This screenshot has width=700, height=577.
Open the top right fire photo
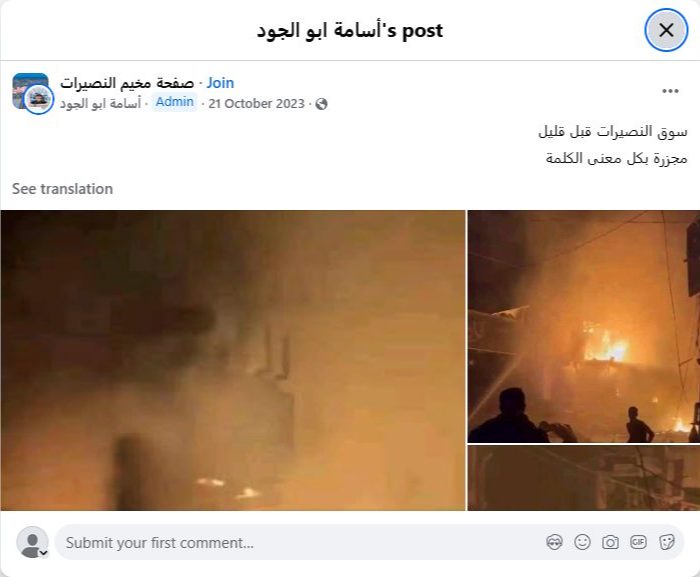click(584, 326)
